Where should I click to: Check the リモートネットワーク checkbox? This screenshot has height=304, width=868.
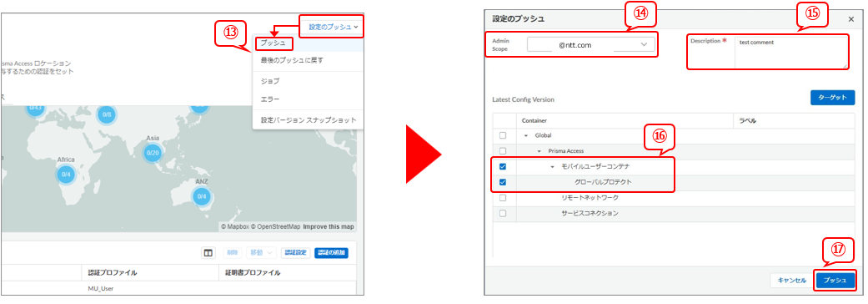pos(503,197)
